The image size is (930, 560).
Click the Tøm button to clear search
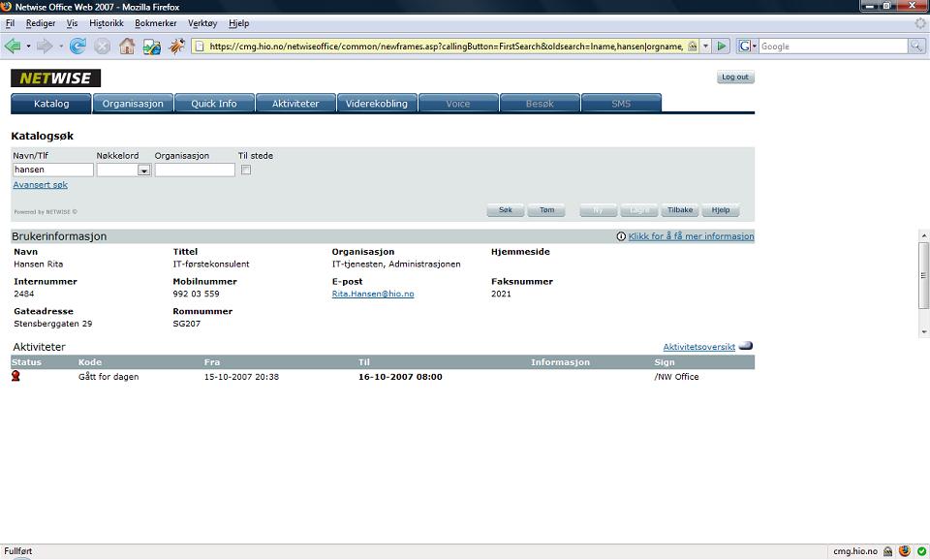546,210
